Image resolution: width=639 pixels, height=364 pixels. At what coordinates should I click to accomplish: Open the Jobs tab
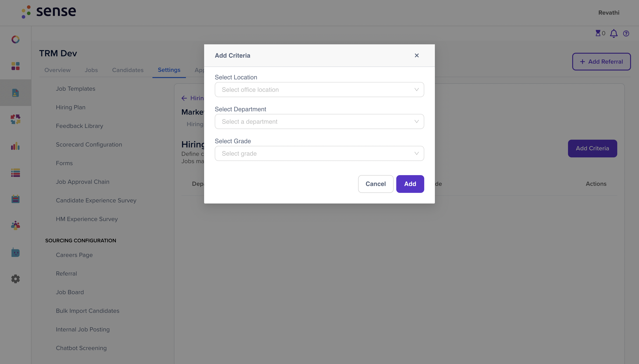click(x=91, y=70)
